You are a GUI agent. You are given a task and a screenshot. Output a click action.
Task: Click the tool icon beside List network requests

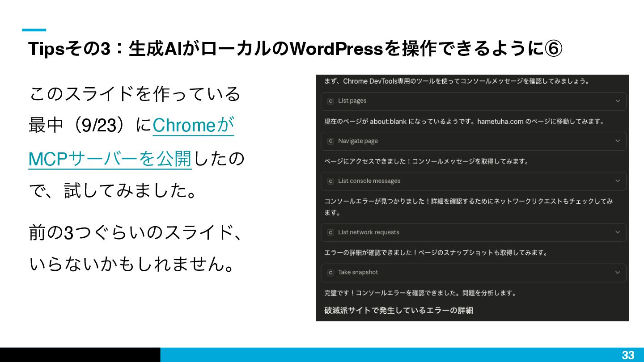click(331, 232)
